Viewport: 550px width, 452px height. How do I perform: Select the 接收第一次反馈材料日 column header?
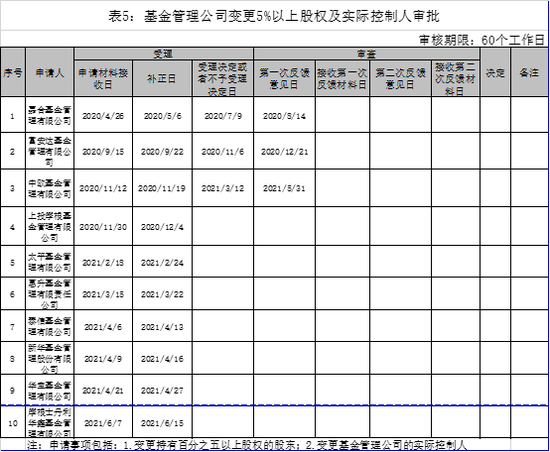pyautogui.click(x=342, y=79)
